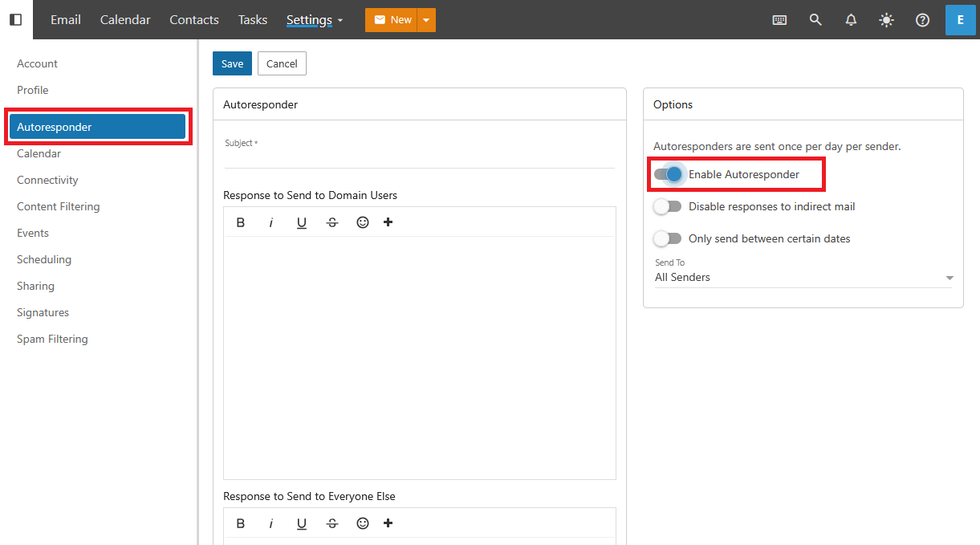The width and height of the screenshot is (980, 545).
Task: Open the help question mark icon
Action: (x=922, y=20)
